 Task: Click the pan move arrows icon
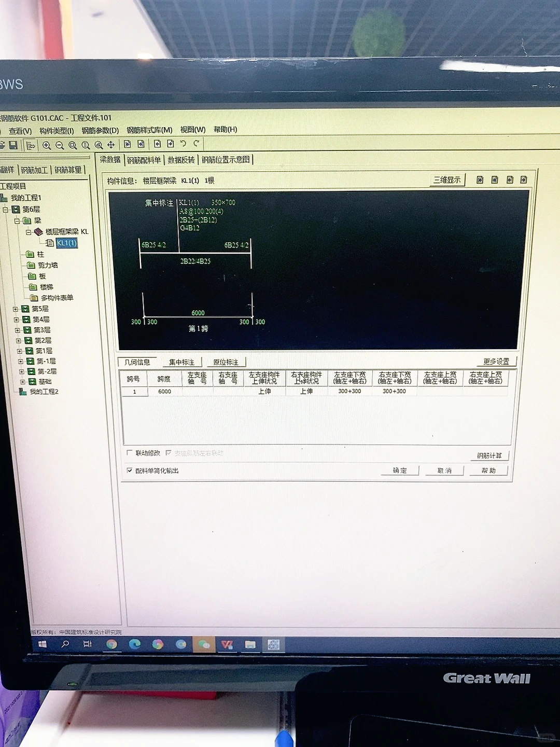(110, 145)
